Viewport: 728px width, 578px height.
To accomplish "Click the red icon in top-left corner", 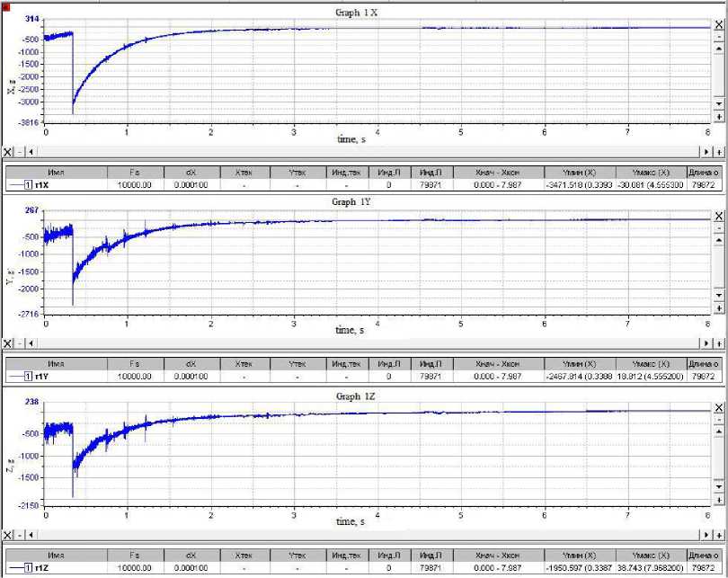I will 6,6.
